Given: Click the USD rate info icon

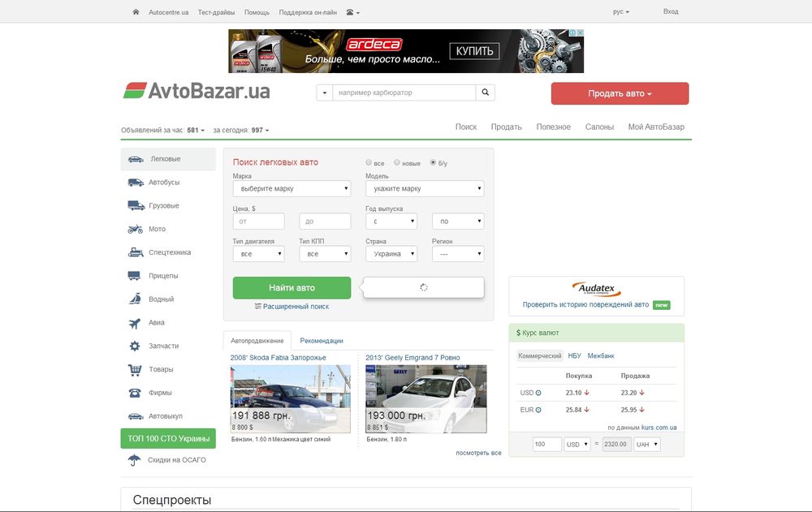Looking at the screenshot, I should [x=538, y=393].
